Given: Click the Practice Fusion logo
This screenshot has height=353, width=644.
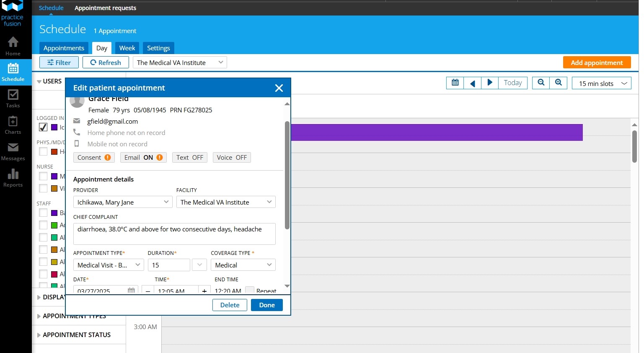Looking at the screenshot, I should click(13, 13).
